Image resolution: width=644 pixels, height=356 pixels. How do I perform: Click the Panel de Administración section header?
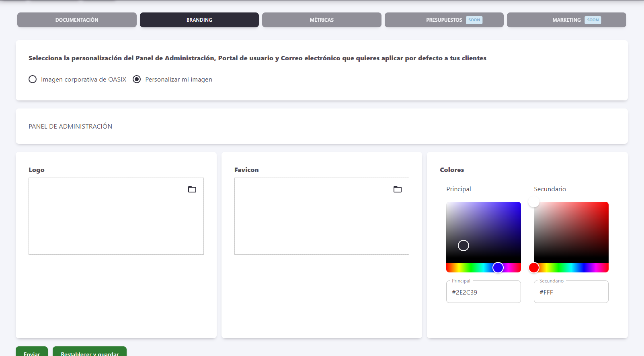pos(70,127)
